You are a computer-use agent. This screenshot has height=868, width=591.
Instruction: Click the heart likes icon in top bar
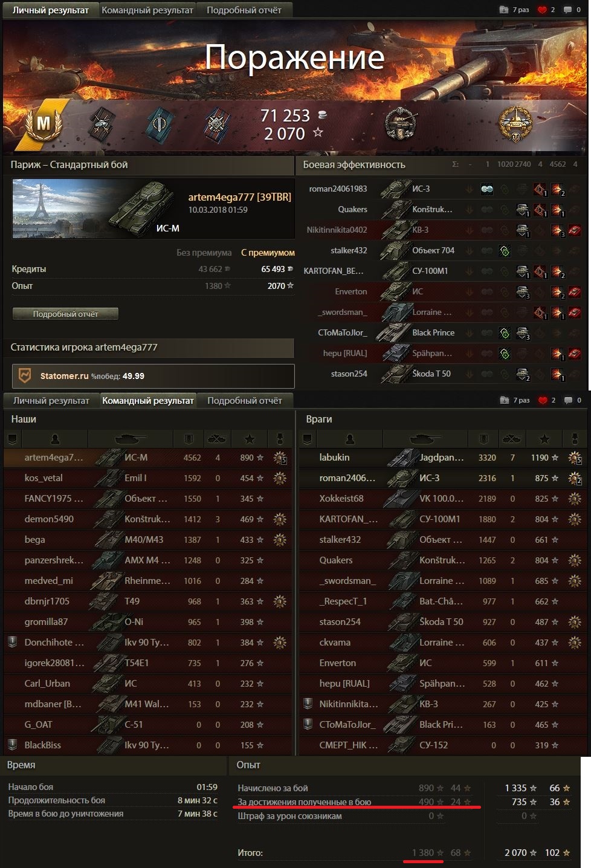[x=542, y=10]
